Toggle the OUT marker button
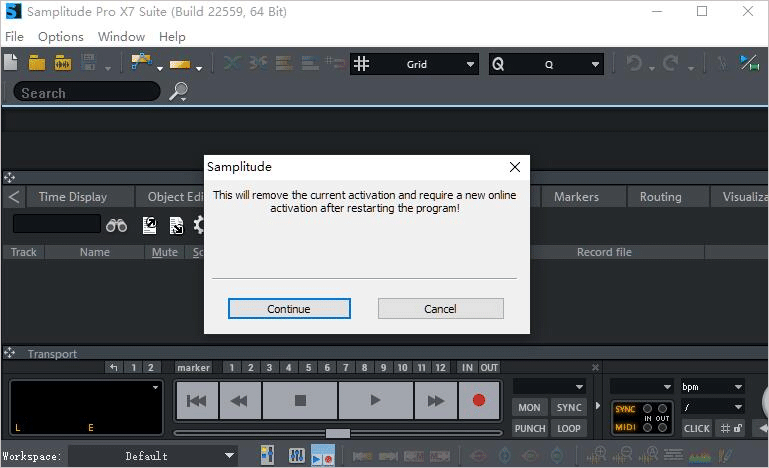Screen dimensions: 769x468 489,367
